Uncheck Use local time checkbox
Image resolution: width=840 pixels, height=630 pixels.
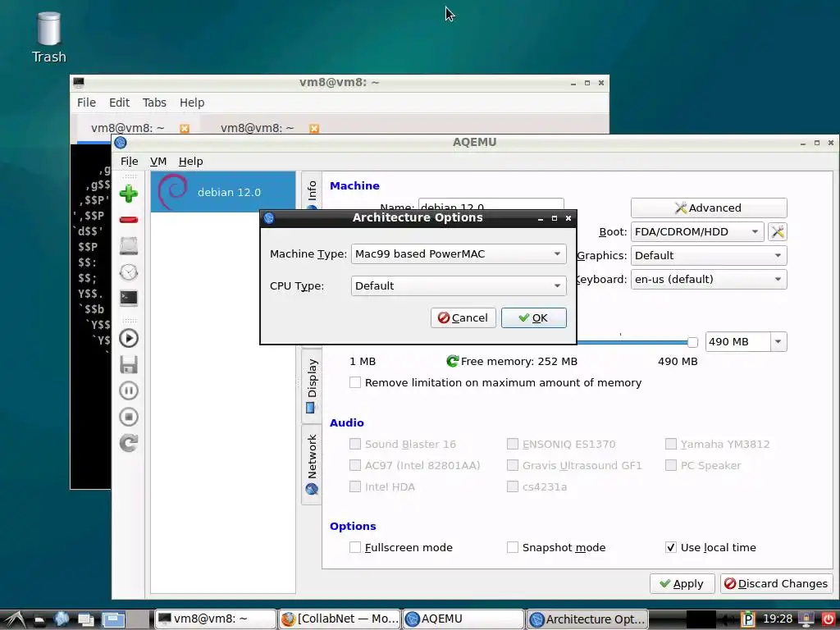tap(671, 547)
